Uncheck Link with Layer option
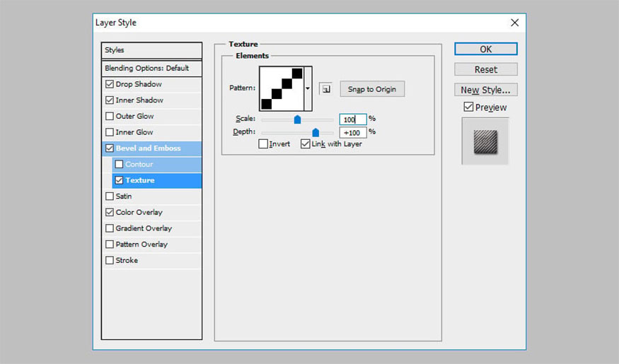Viewport: 619px width, 364px height. pyautogui.click(x=306, y=144)
